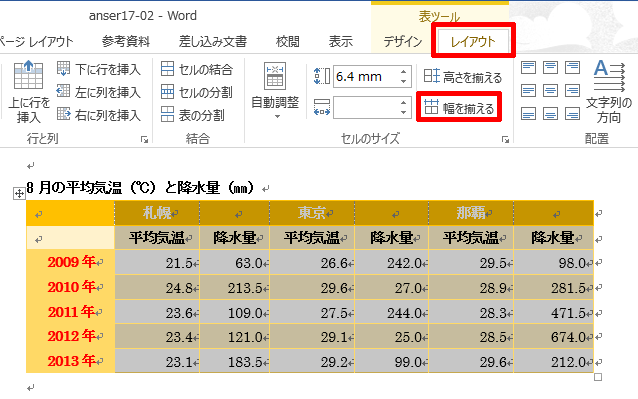Click the 平均気温 subheader under 札幌

click(157, 238)
